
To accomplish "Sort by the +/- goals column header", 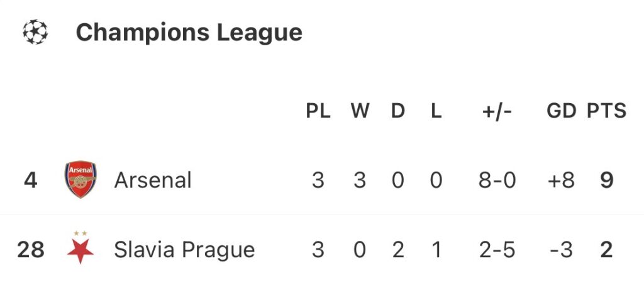I will (x=497, y=111).
